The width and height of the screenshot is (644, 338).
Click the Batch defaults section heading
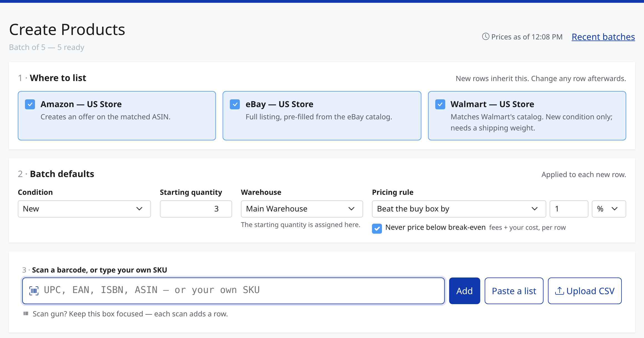pos(62,174)
